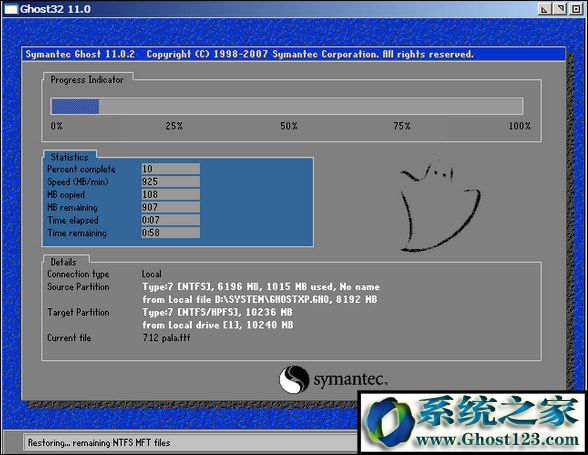Click the 'Percent complete' label
This screenshot has height=455, width=588.
[x=81, y=169]
